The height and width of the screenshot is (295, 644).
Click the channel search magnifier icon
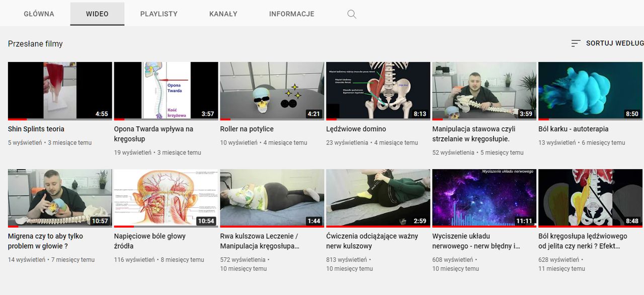pos(352,14)
